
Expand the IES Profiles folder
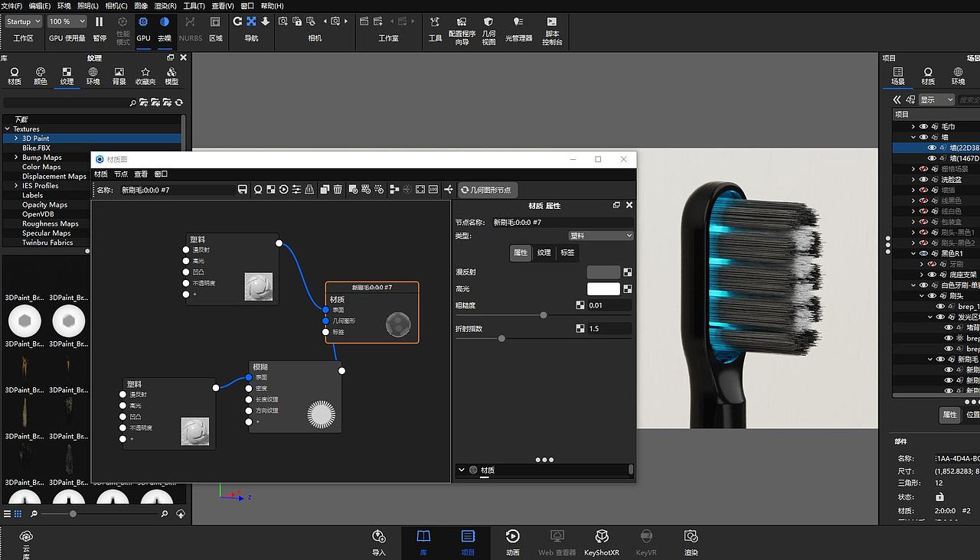(x=16, y=186)
